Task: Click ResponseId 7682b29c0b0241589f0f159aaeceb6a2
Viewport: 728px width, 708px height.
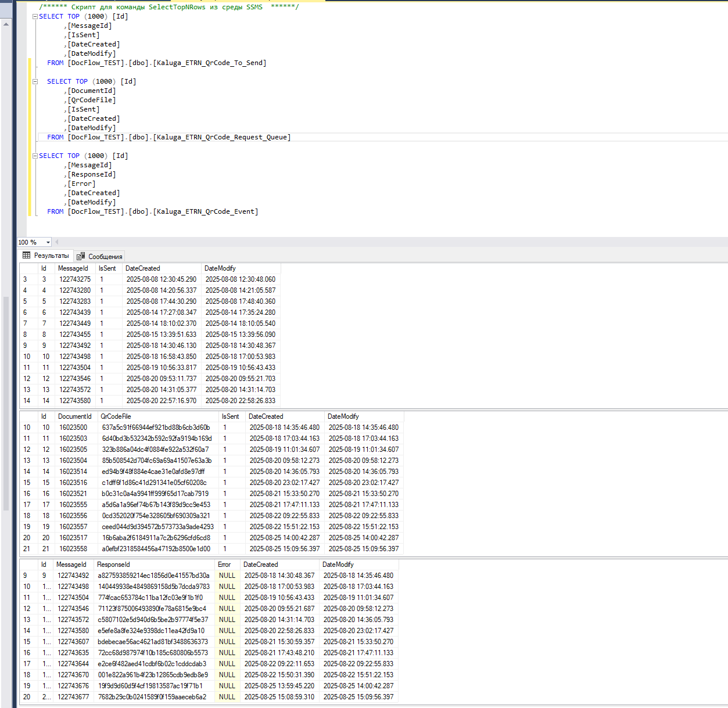Action: click(x=154, y=697)
